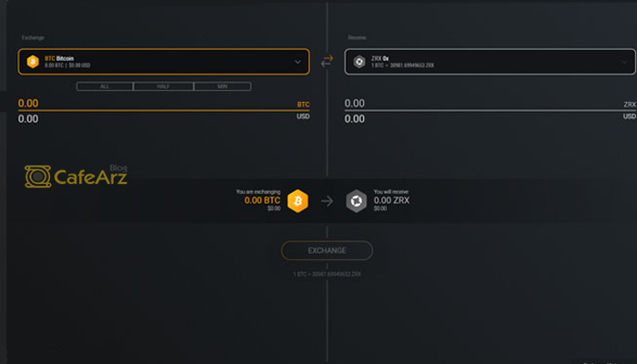Expand the ZRX 0x dropdown chevron
Image resolution: width=637 pixels, height=364 pixels.
pyautogui.click(x=624, y=62)
